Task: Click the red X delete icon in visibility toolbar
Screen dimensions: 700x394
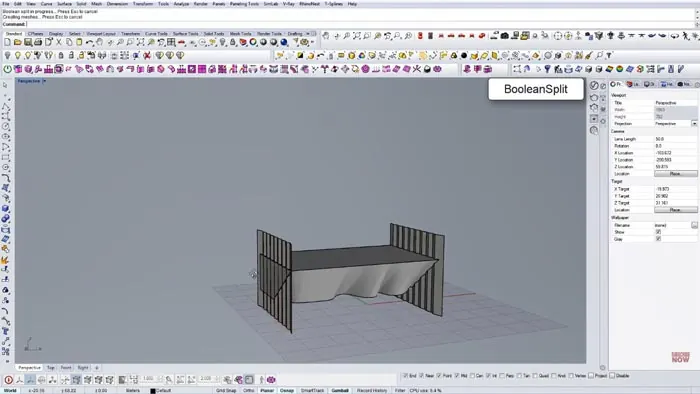Action: point(146,55)
